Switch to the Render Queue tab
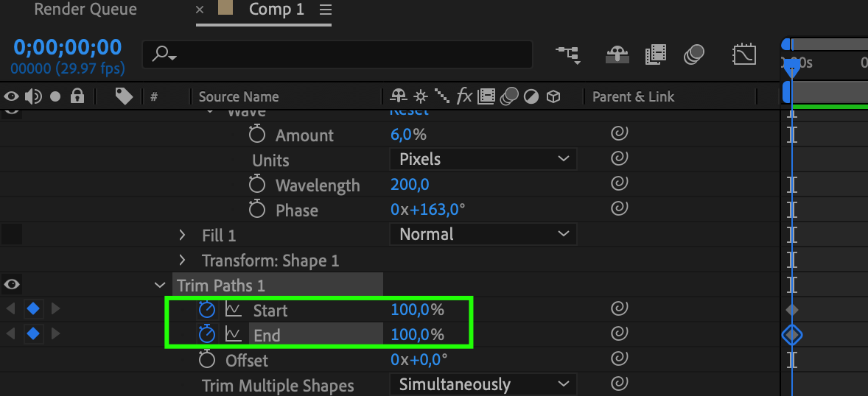This screenshot has height=396, width=868. point(85,10)
